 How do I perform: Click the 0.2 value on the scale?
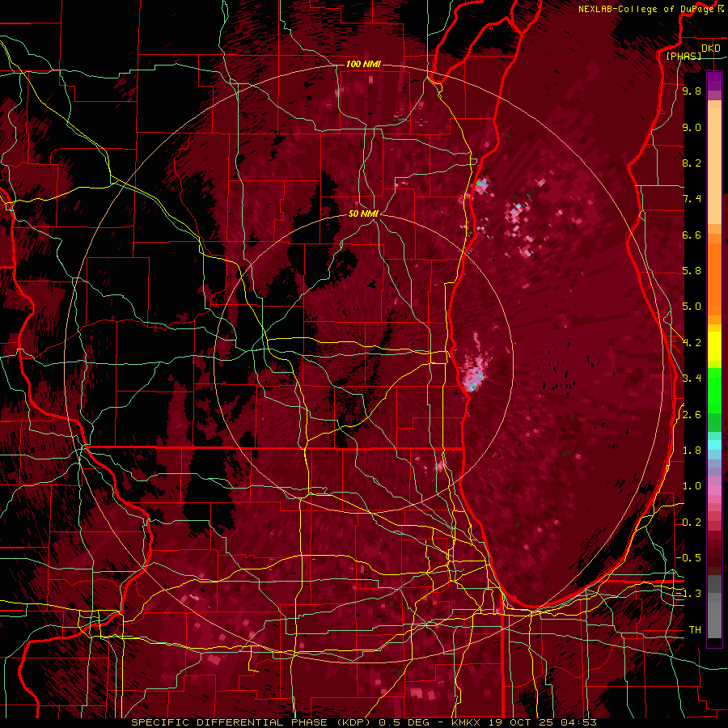(692, 523)
